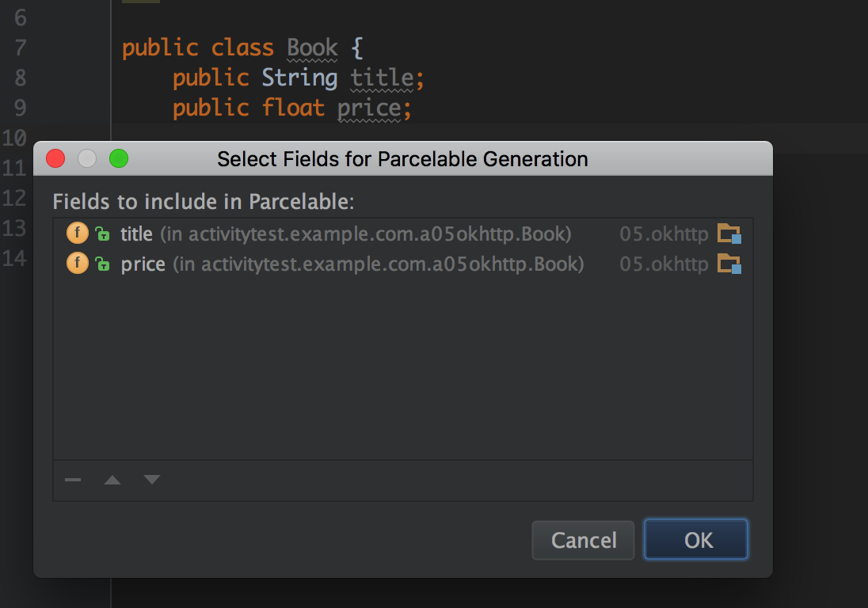This screenshot has height=608, width=868.
Task: Move the field up with the up arrow
Action: click(112, 480)
